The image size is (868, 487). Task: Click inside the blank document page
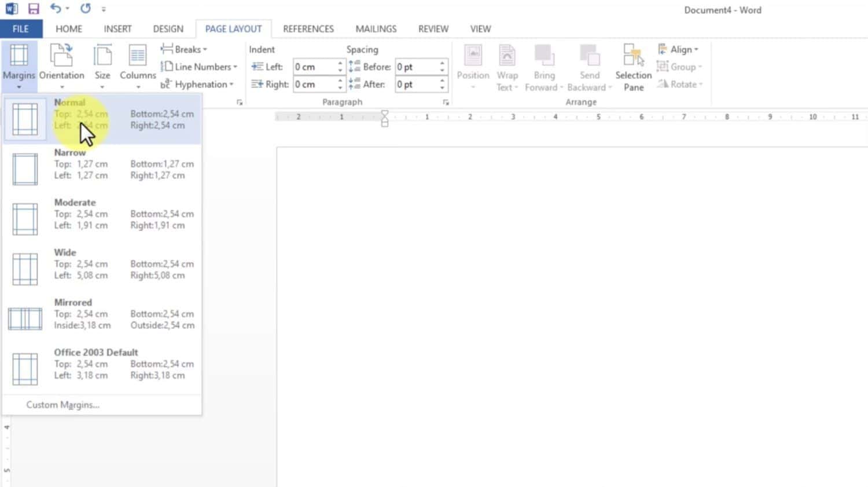tap(572, 316)
